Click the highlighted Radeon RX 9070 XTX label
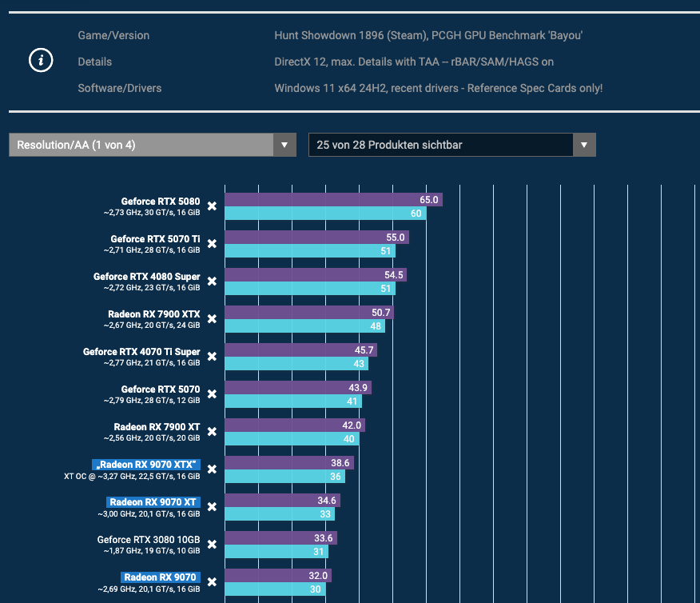Screen dimensions: 700x603 click(146, 465)
